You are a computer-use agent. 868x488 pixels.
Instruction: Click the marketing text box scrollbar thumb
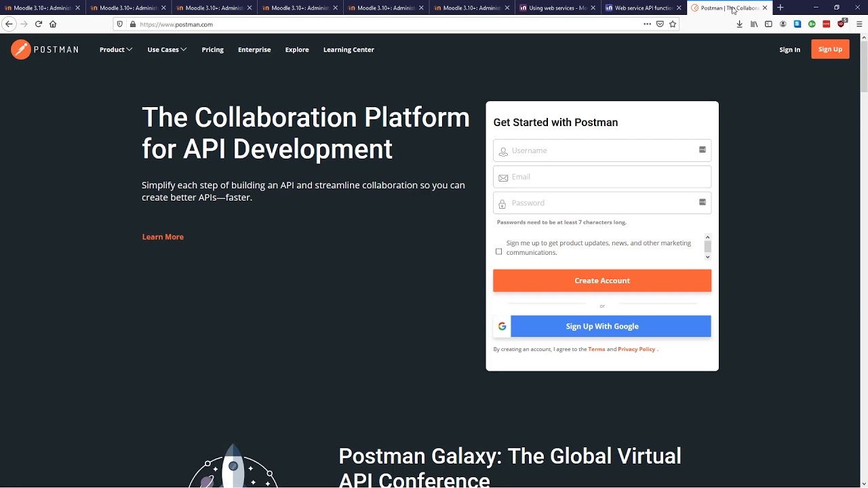tap(707, 247)
